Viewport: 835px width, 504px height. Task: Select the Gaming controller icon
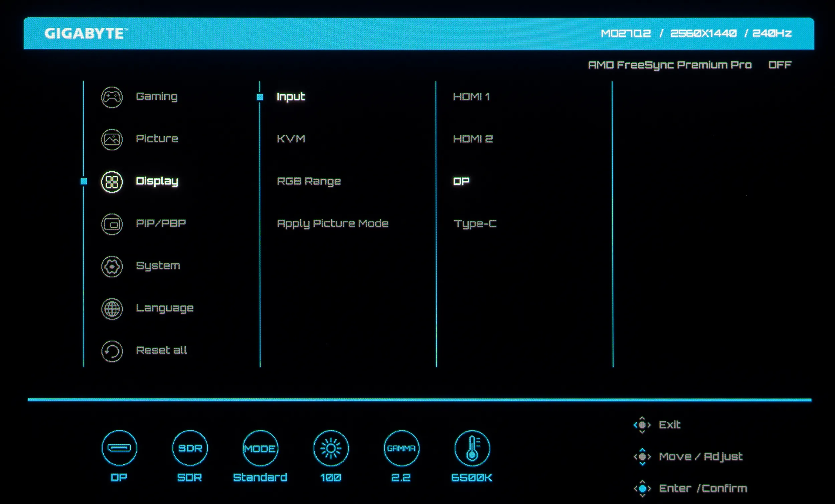(x=112, y=97)
